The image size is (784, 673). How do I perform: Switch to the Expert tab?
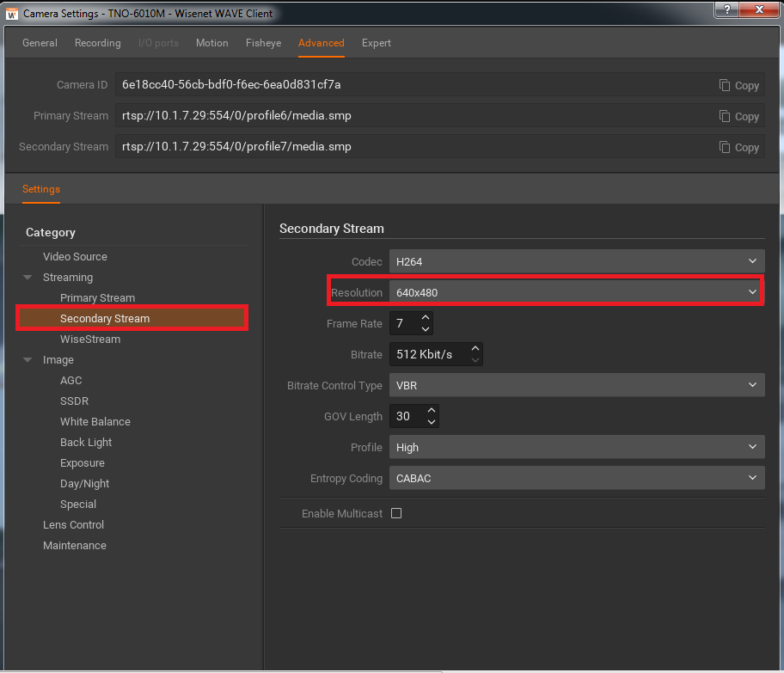point(376,43)
